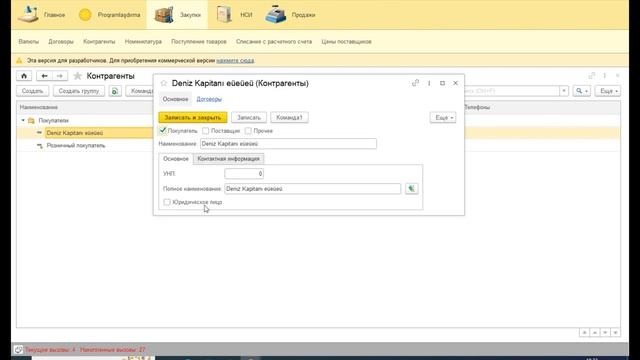Click the Записать button

coord(249,118)
